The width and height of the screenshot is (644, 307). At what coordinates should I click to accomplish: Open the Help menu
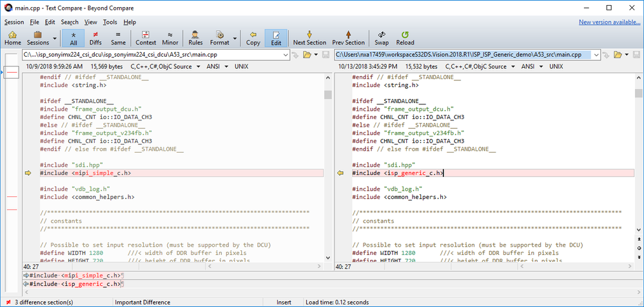[130, 22]
